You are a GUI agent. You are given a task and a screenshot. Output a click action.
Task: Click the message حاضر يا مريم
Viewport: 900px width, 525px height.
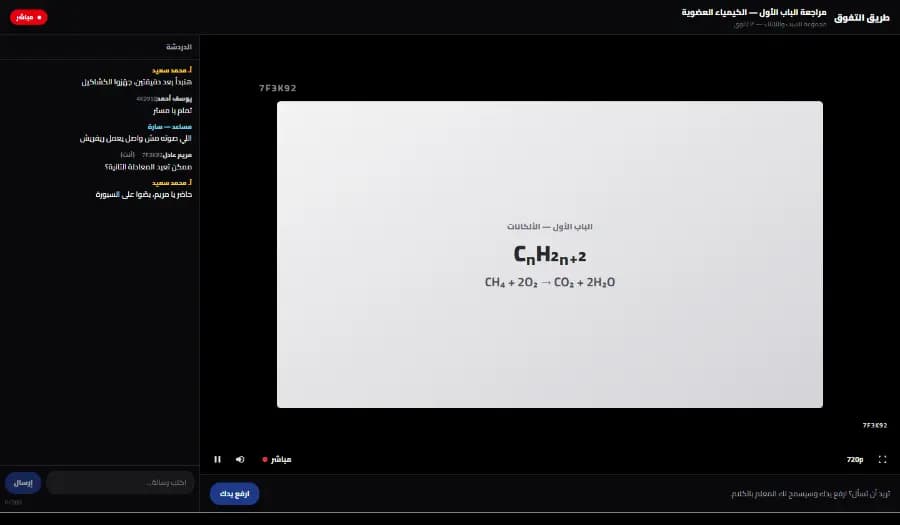143,195
